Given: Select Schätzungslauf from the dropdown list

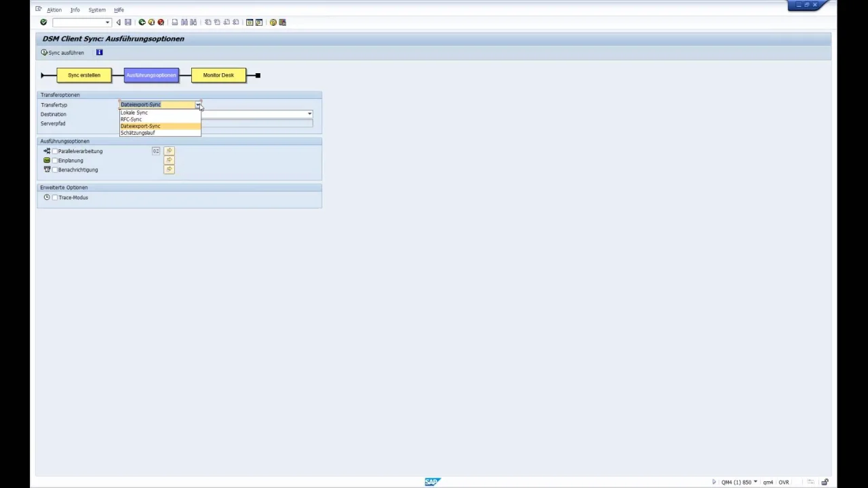Looking at the screenshot, I should (x=160, y=133).
